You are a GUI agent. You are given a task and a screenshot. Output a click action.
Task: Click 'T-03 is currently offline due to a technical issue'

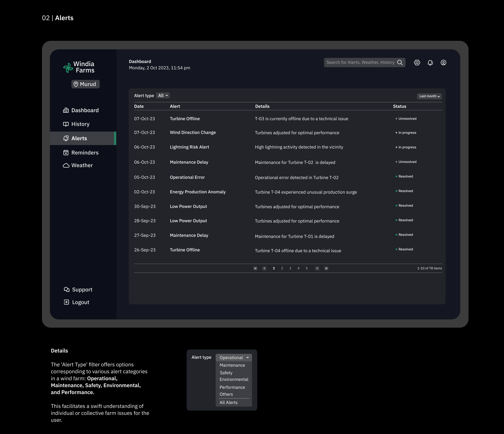301,119
